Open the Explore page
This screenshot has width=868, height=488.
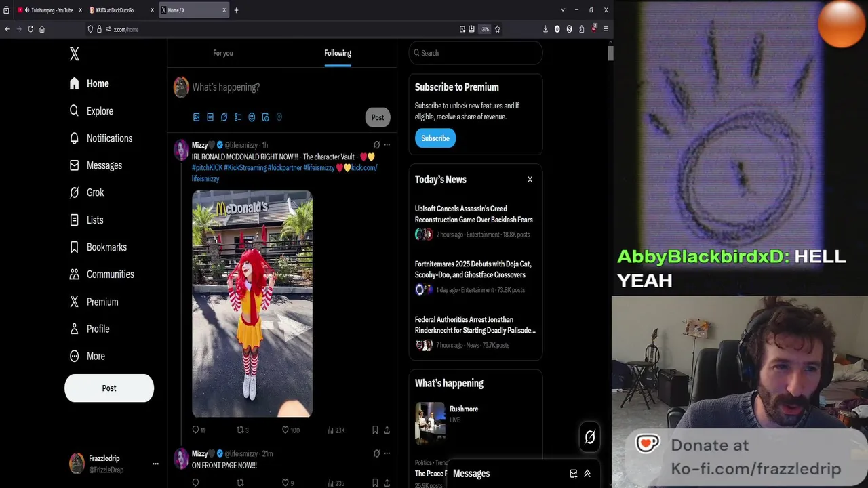[x=91, y=111]
